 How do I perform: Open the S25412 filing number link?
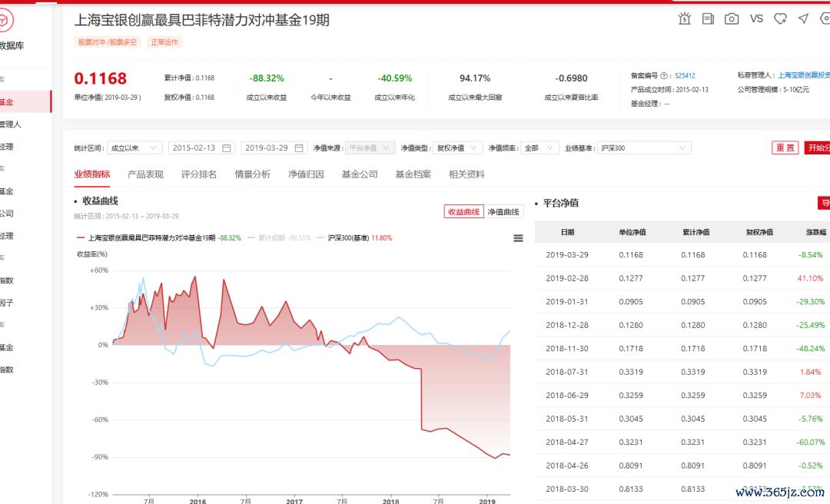[x=685, y=76]
